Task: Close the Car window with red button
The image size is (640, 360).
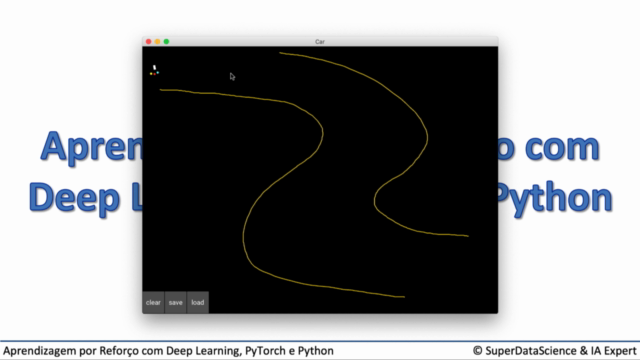Action: point(149,42)
